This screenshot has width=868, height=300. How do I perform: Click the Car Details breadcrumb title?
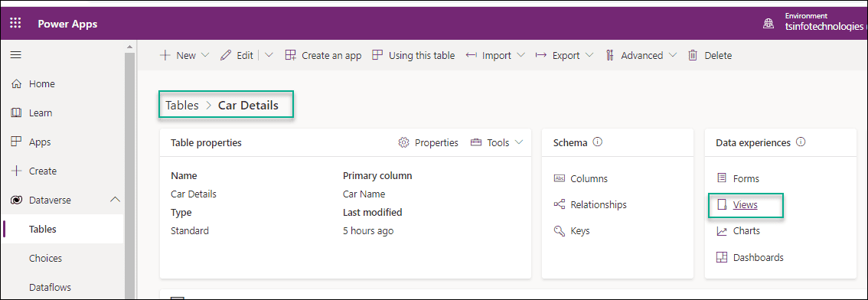249,105
